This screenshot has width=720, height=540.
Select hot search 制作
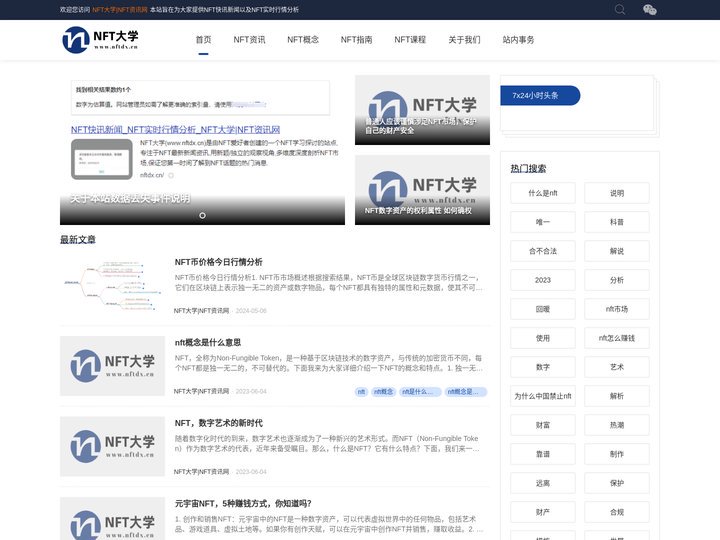tap(617, 454)
